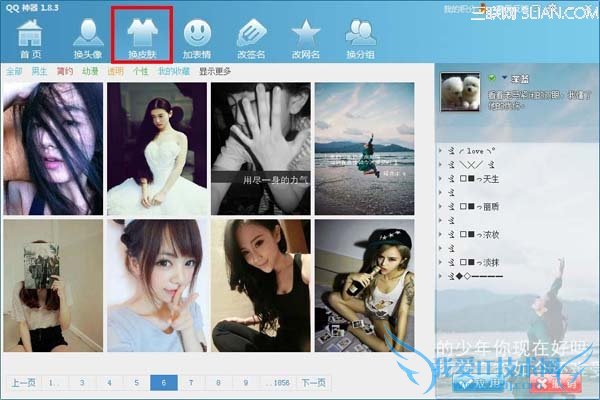Screen dimensions: 600x400
Task: Jump to page 1 in pagination
Action: (x=54, y=382)
